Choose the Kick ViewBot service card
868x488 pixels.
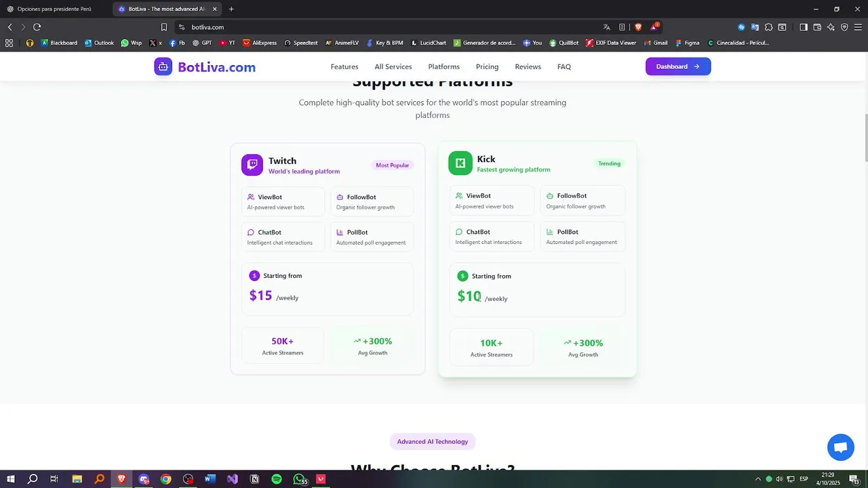tap(492, 200)
